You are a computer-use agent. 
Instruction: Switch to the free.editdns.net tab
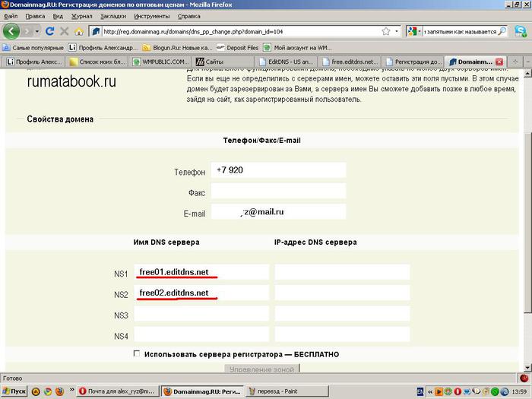350,62
